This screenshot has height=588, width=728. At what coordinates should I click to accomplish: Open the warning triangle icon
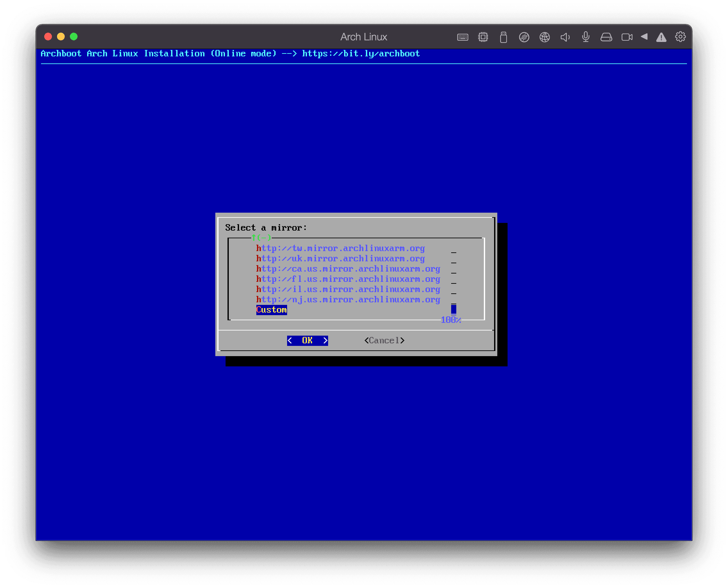pyautogui.click(x=661, y=37)
